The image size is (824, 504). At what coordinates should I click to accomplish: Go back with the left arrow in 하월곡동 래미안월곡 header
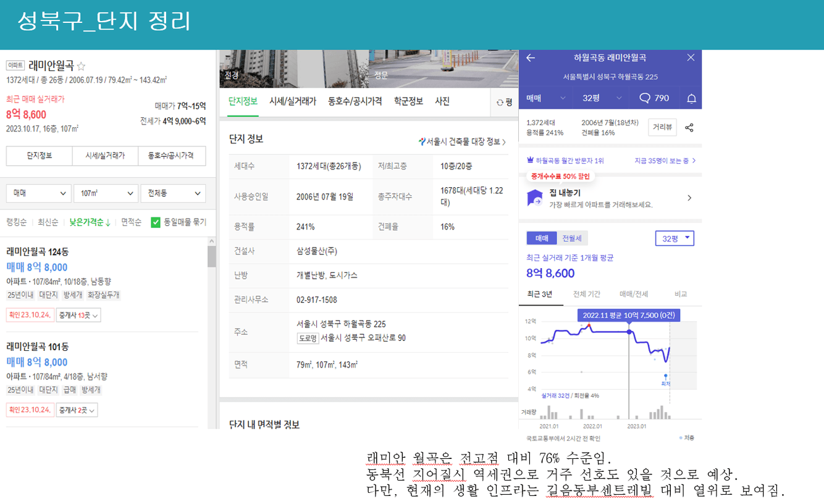(531, 57)
